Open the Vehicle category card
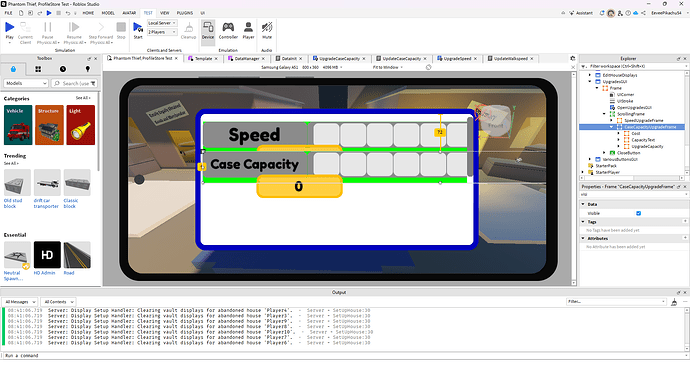The width and height of the screenshot is (690, 367). (x=18, y=125)
